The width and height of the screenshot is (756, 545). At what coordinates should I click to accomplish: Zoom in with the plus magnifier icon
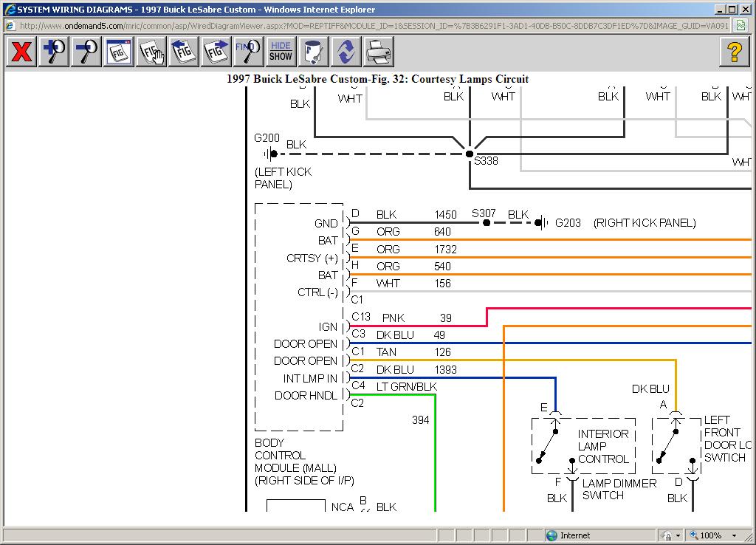(x=54, y=52)
